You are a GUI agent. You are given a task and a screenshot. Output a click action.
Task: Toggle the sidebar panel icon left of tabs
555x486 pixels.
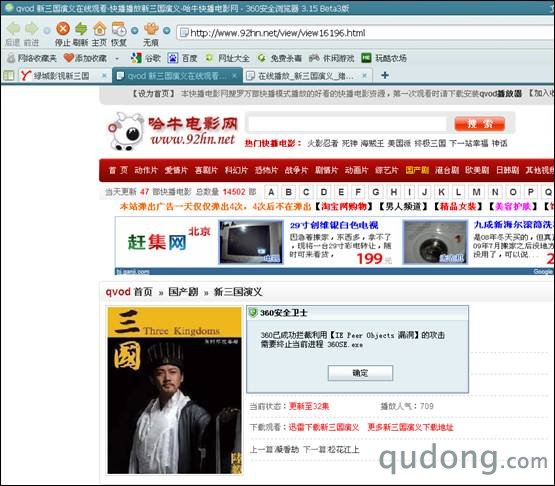coord(8,75)
